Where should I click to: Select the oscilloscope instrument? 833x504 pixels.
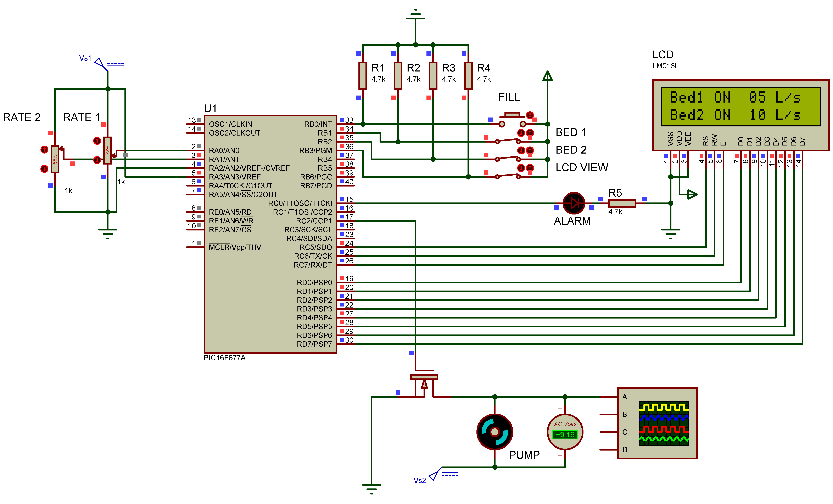click(657, 423)
